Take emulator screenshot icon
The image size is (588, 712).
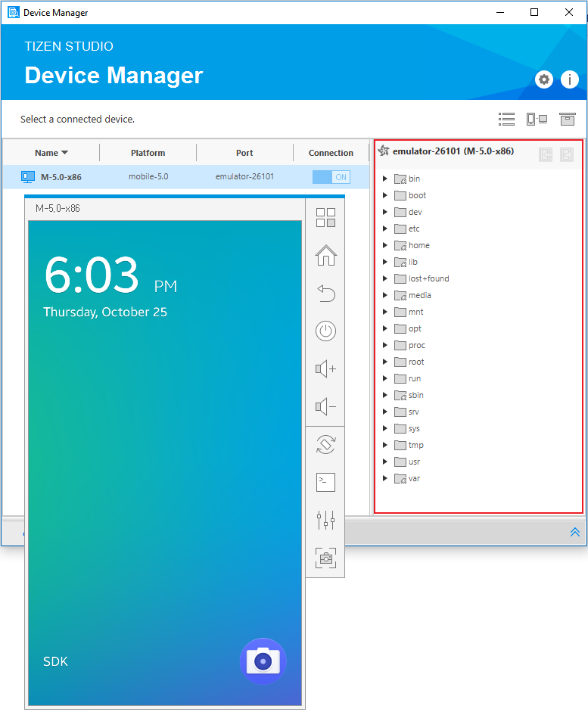[325, 558]
